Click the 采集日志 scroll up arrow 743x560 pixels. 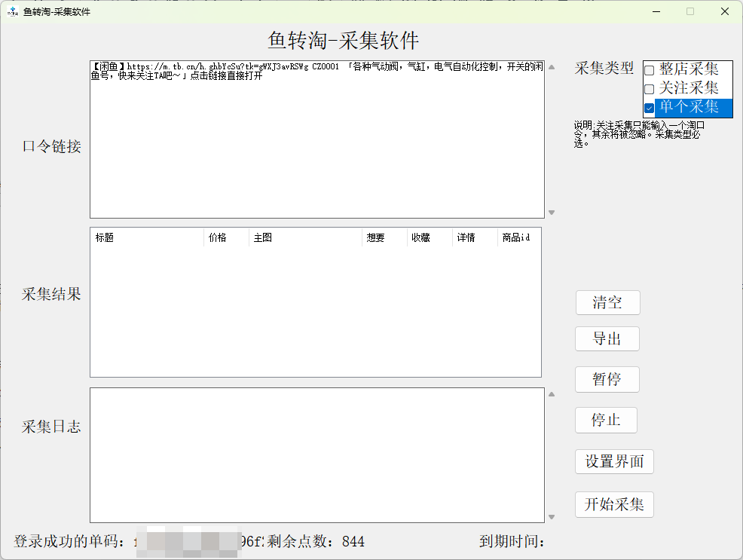pyautogui.click(x=552, y=394)
